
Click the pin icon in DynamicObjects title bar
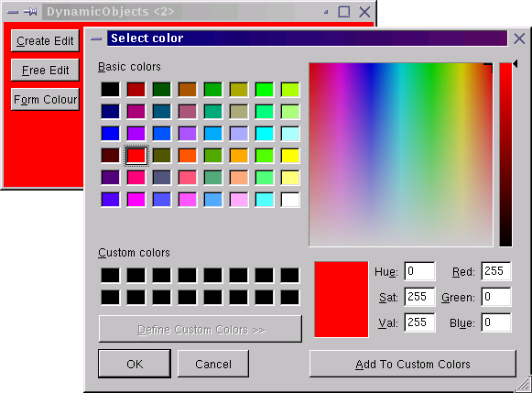30,12
